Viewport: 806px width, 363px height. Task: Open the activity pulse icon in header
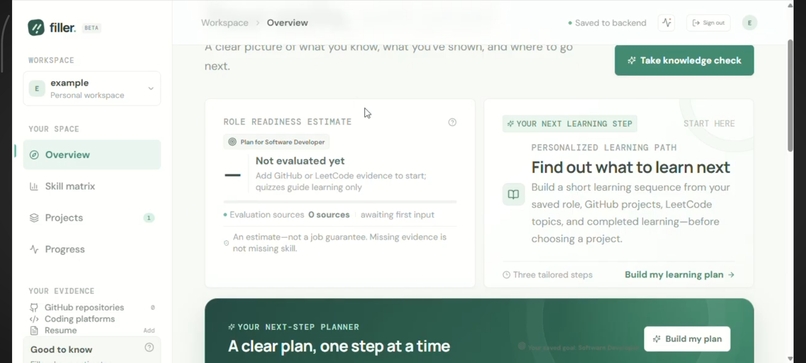tap(667, 23)
